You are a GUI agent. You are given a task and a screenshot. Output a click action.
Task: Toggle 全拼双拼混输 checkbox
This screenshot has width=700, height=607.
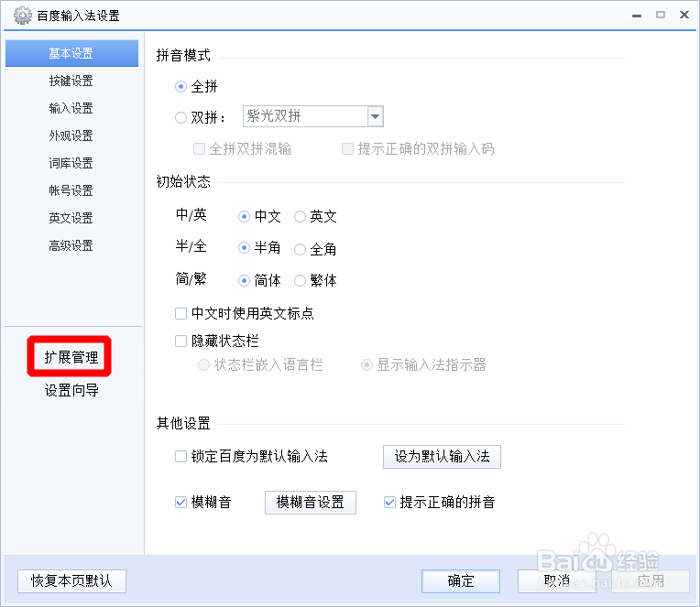pyautogui.click(x=199, y=148)
